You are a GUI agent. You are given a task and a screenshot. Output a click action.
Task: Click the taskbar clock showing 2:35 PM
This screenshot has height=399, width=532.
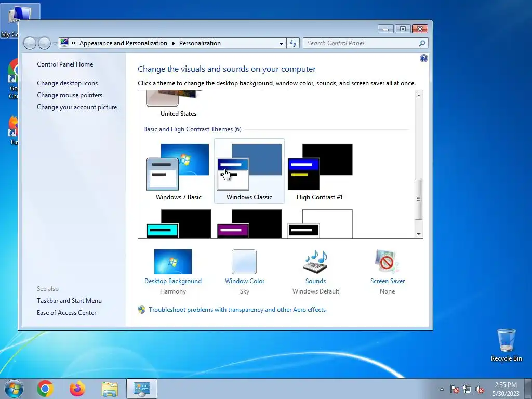click(506, 389)
